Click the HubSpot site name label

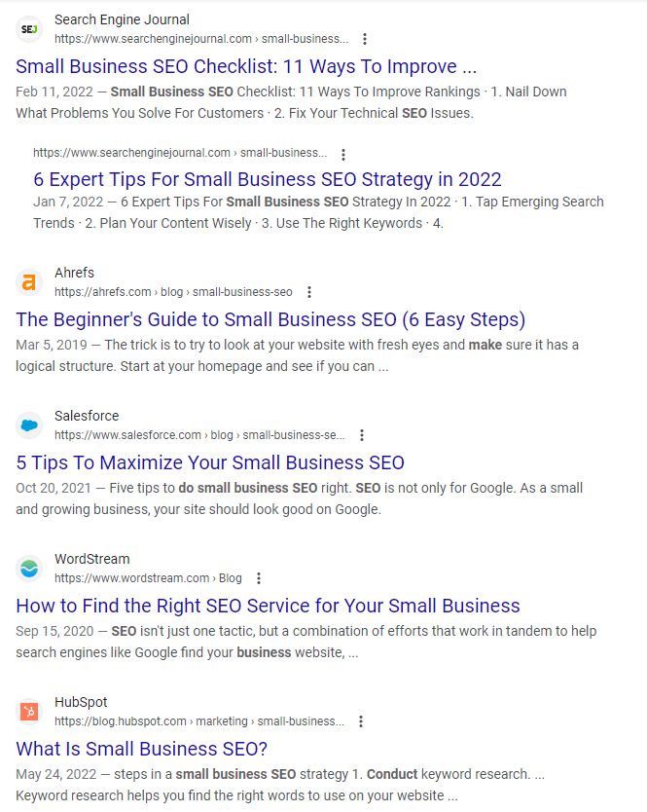(81, 702)
